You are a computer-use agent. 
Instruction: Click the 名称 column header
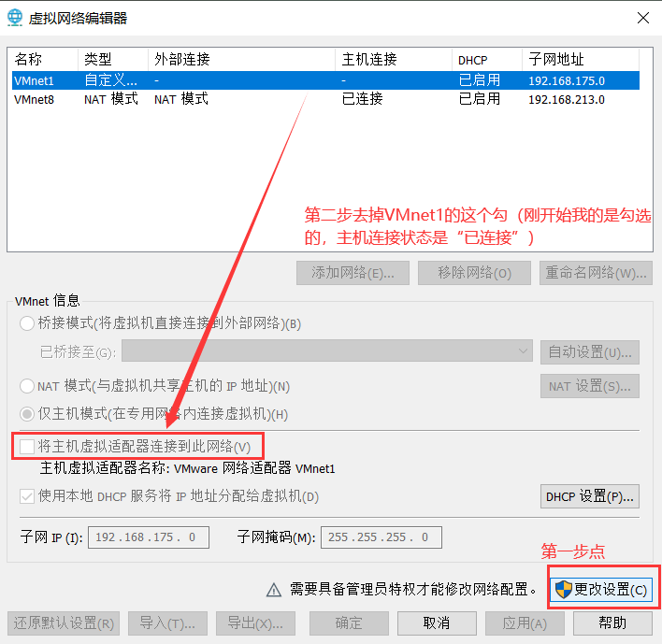[x=45, y=60]
